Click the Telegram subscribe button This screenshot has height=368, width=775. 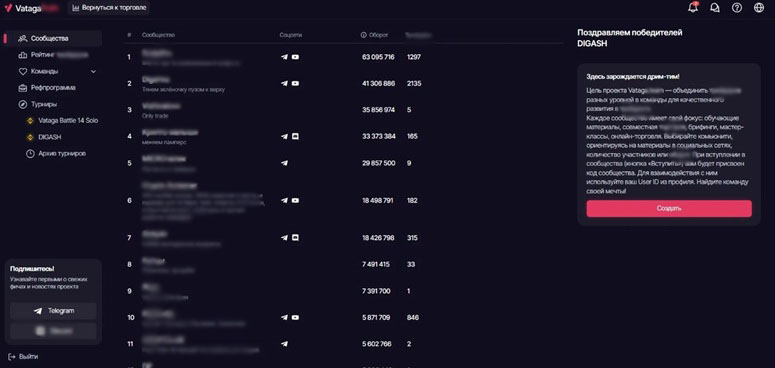tap(53, 311)
